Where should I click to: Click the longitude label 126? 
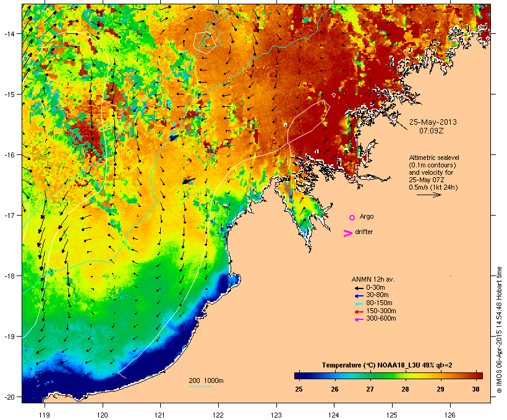pos(449,415)
